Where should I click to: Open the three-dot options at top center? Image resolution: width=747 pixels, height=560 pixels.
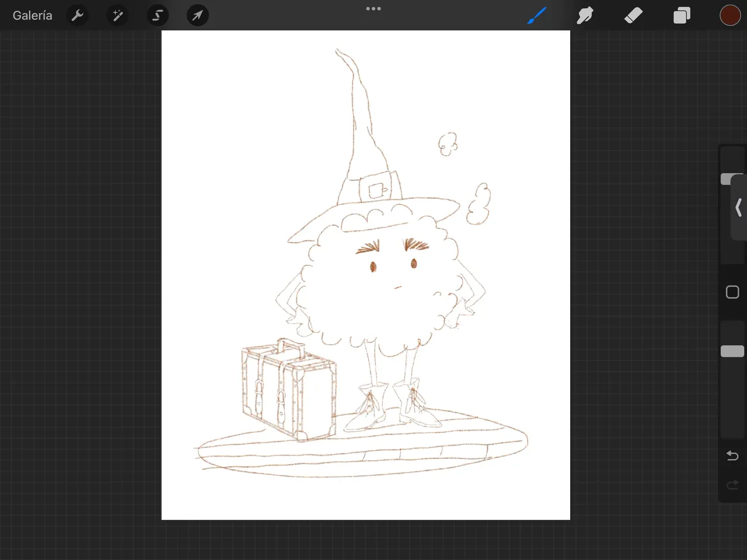click(373, 9)
